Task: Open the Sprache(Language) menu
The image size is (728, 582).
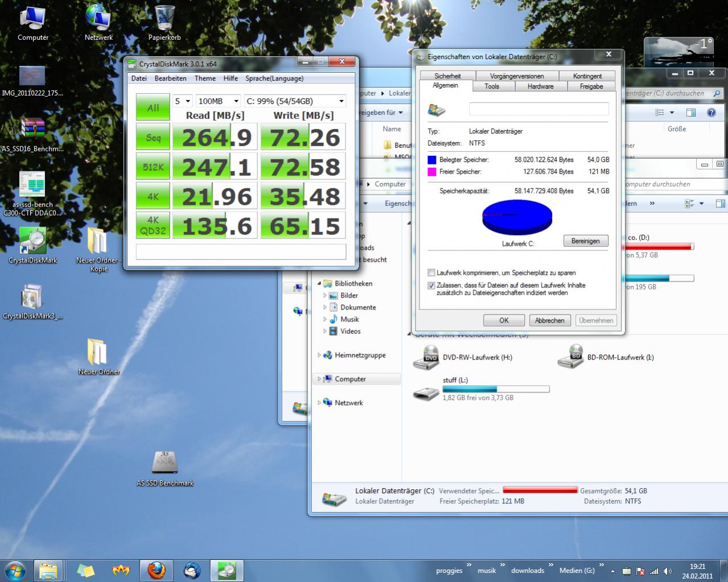Action: tap(274, 79)
